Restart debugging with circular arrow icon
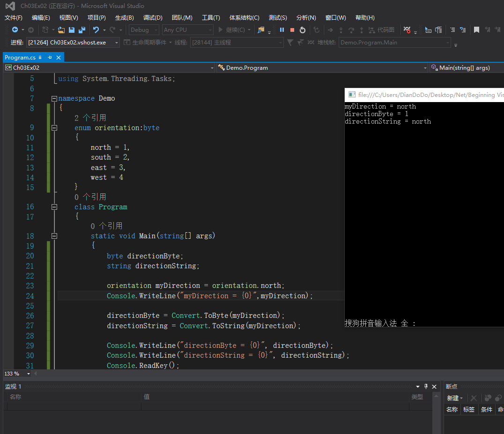This screenshot has width=504, height=434. click(303, 30)
